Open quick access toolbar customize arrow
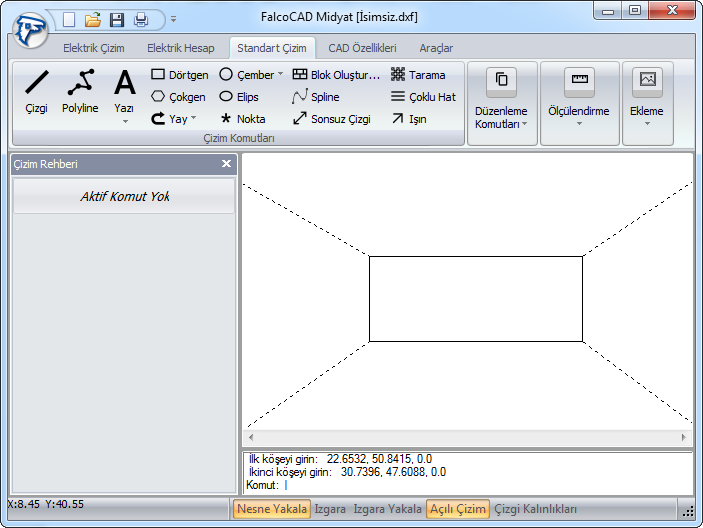703x528 pixels. 174,19
